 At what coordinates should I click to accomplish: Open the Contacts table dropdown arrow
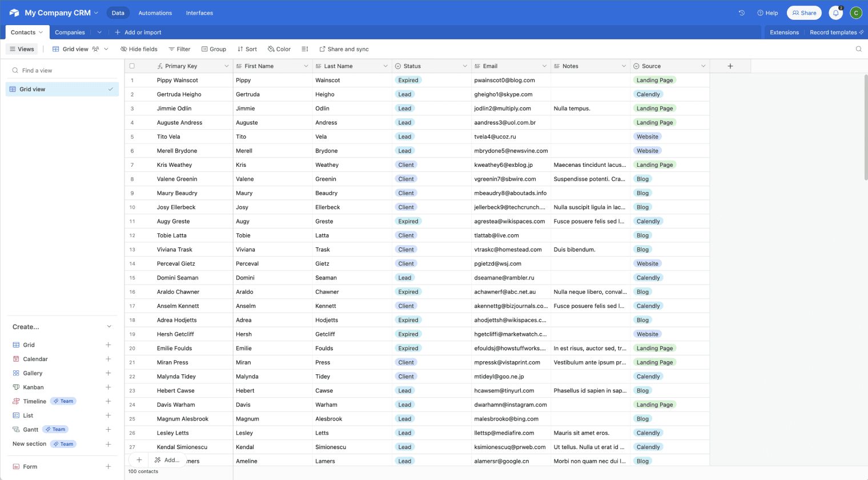pyautogui.click(x=41, y=33)
